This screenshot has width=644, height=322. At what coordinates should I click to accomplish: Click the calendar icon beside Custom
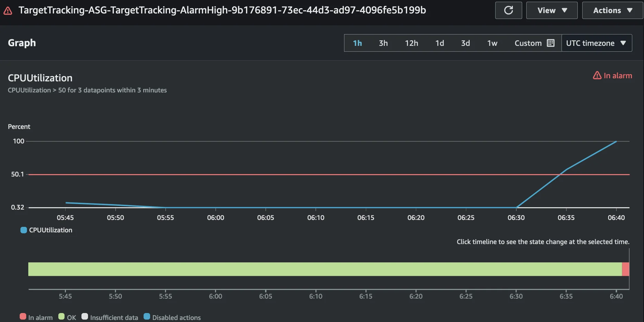pos(551,43)
